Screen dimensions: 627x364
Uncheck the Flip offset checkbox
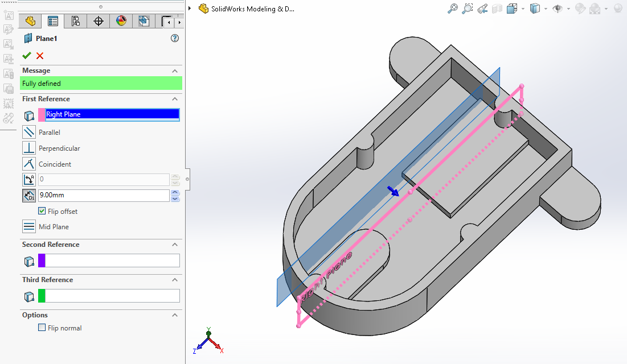[x=42, y=211]
